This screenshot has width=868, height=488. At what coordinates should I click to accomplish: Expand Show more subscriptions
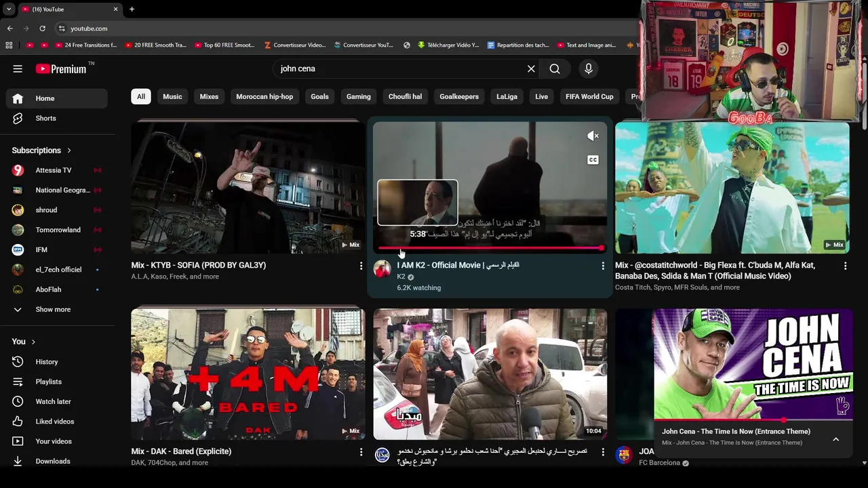pyautogui.click(x=56, y=309)
